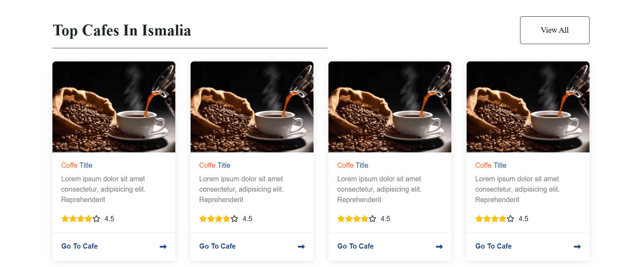Click the empty fifth star in the fourth card

[x=510, y=219]
